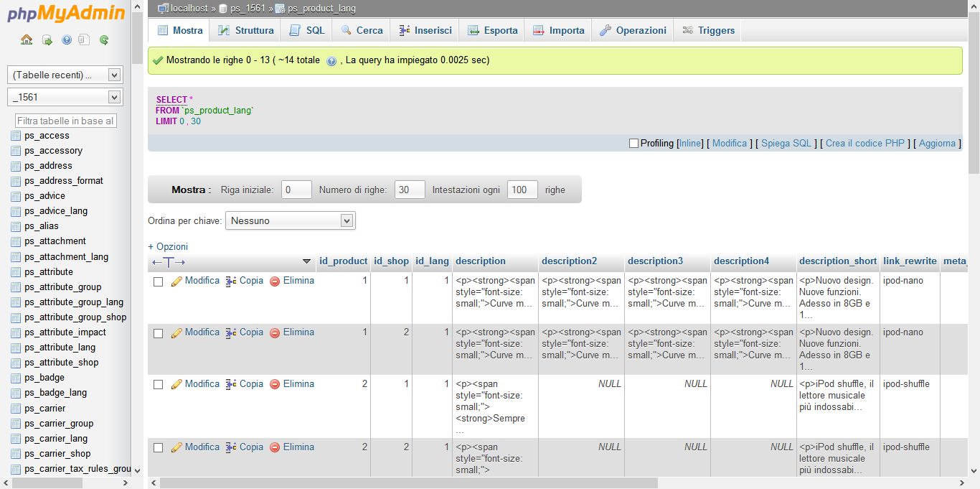980x489 pixels.
Task: Click the Riga iniziale input field
Action: point(296,190)
